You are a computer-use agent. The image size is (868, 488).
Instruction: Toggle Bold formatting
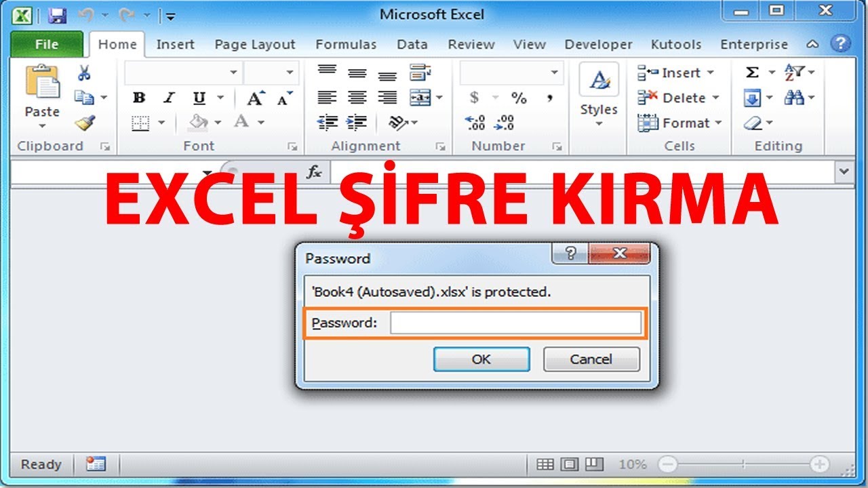coord(139,98)
